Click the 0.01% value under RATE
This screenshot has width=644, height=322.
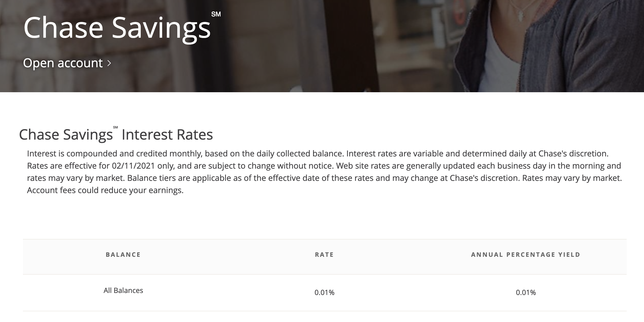[x=324, y=292]
